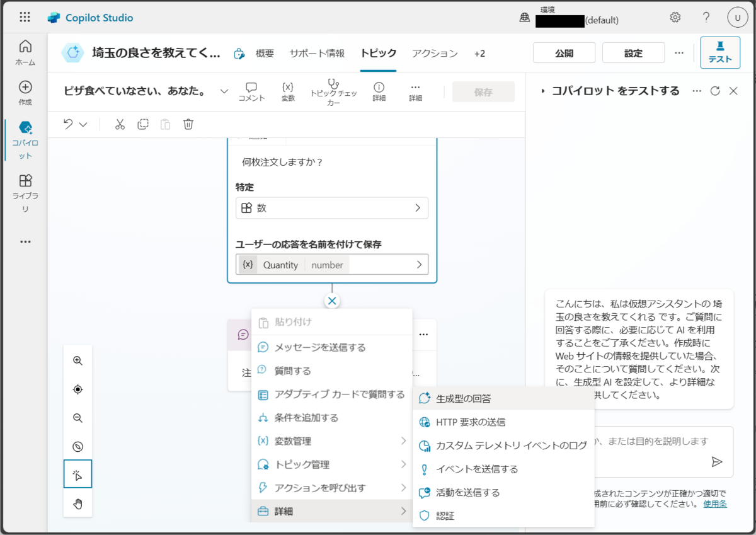Click the cut scissors icon
The height and width of the screenshot is (535, 756).
coord(120,124)
